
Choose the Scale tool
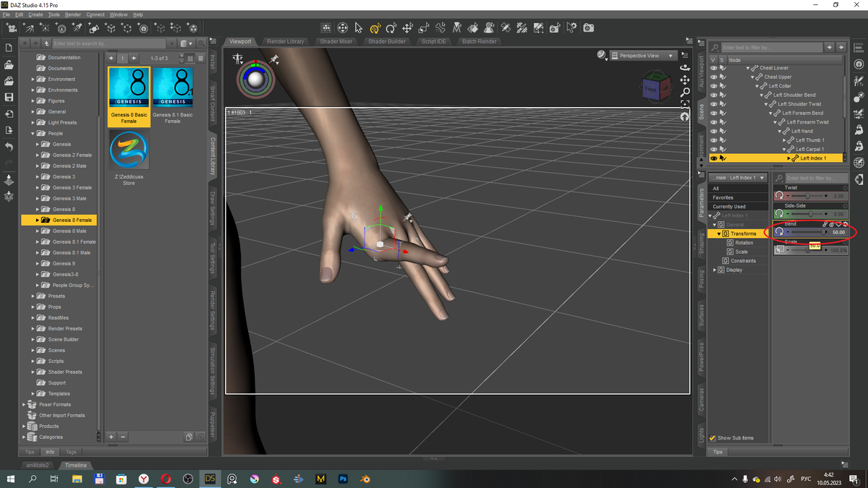pyautogui.click(x=424, y=28)
